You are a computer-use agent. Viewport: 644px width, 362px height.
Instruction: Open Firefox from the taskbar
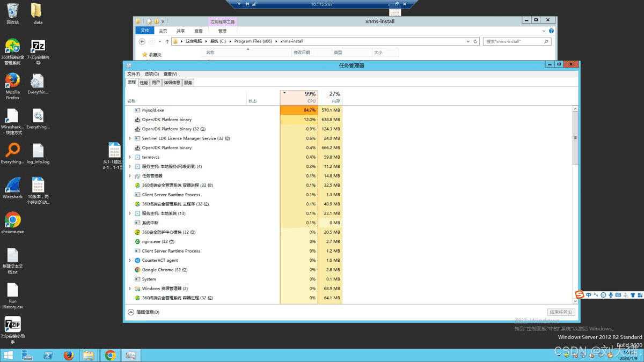tap(68, 355)
